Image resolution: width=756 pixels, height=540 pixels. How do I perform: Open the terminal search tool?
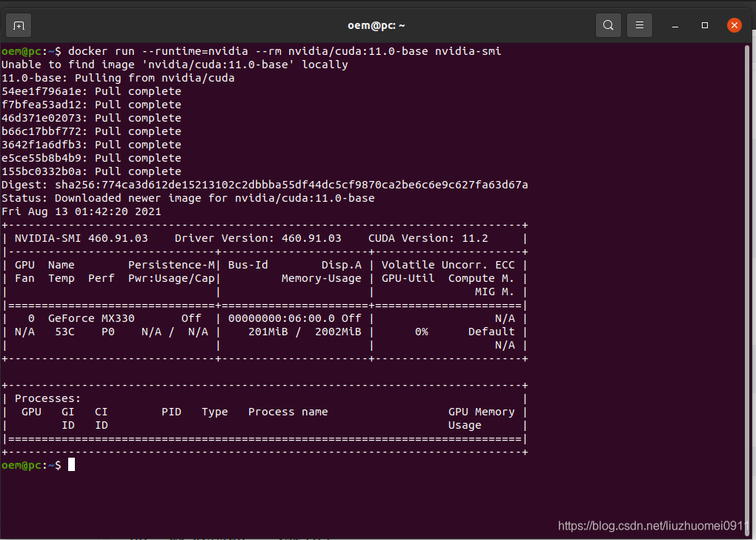609,25
